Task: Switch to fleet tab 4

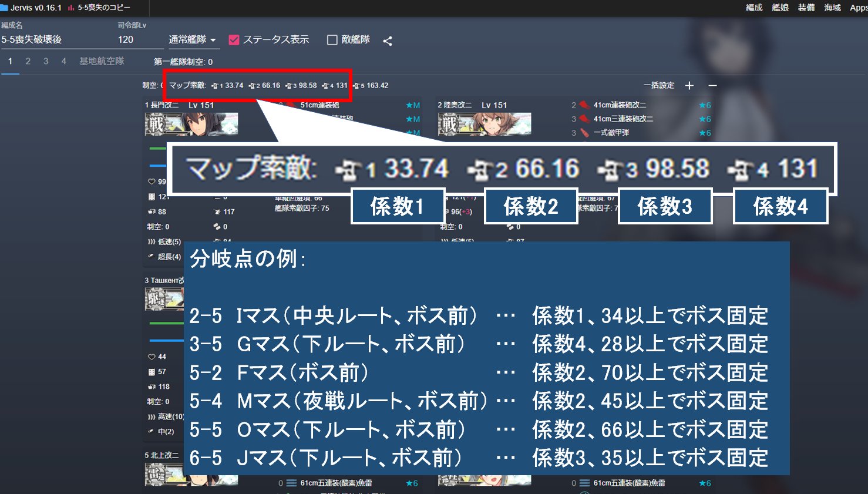Action: coord(63,61)
